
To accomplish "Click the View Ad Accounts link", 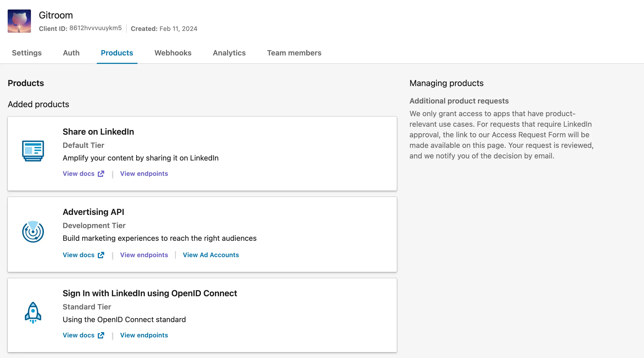I will tap(211, 255).
